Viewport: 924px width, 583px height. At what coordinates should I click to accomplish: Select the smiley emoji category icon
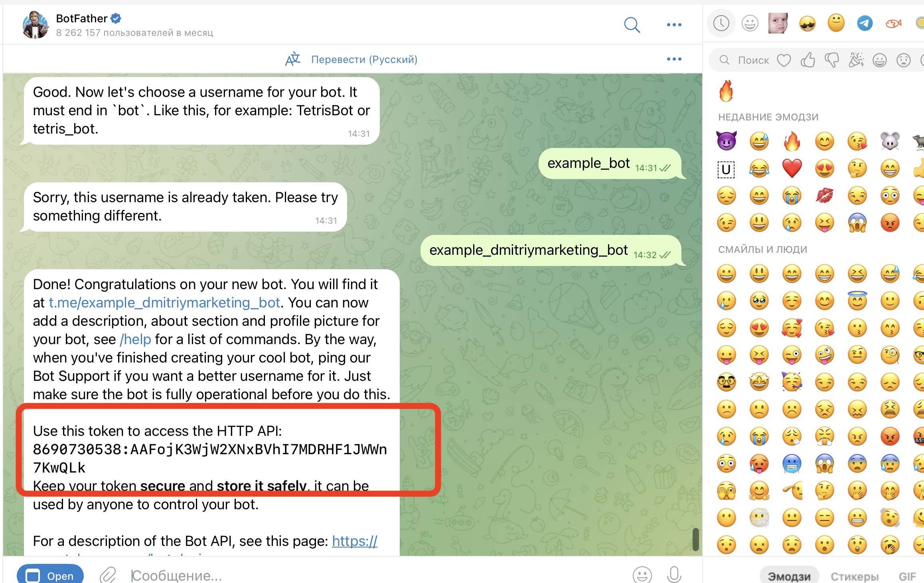pos(750,24)
